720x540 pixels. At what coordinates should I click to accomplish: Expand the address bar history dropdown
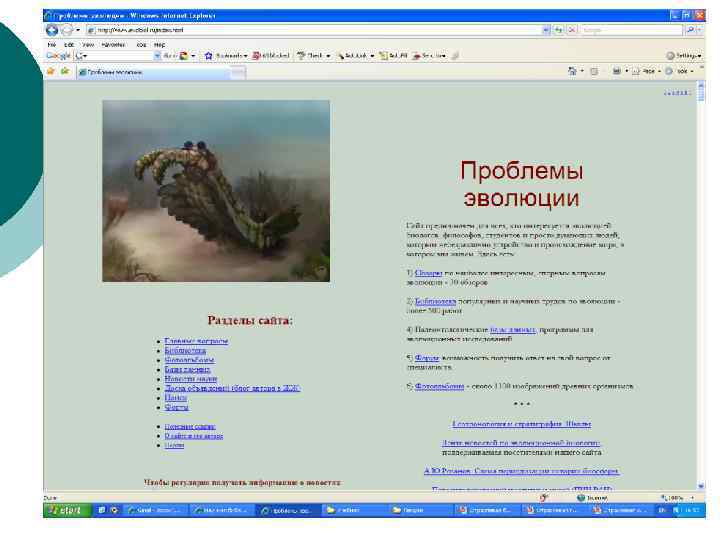[x=546, y=30]
